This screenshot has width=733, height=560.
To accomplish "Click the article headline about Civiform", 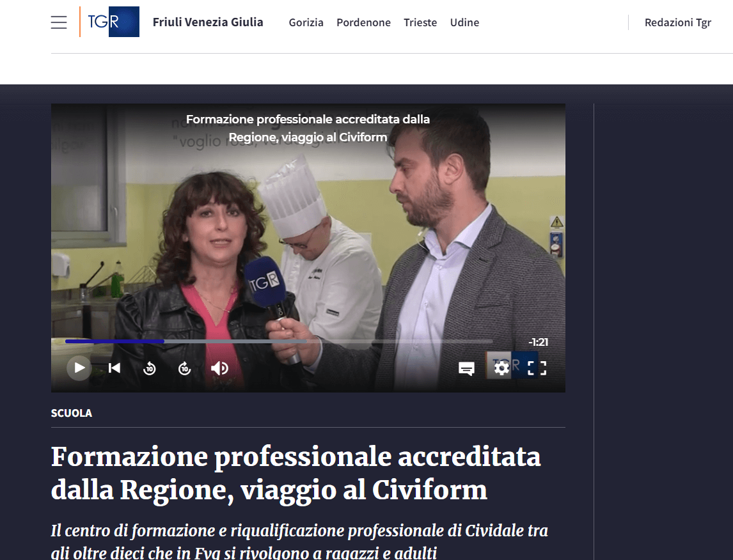I will pyautogui.click(x=296, y=473).
